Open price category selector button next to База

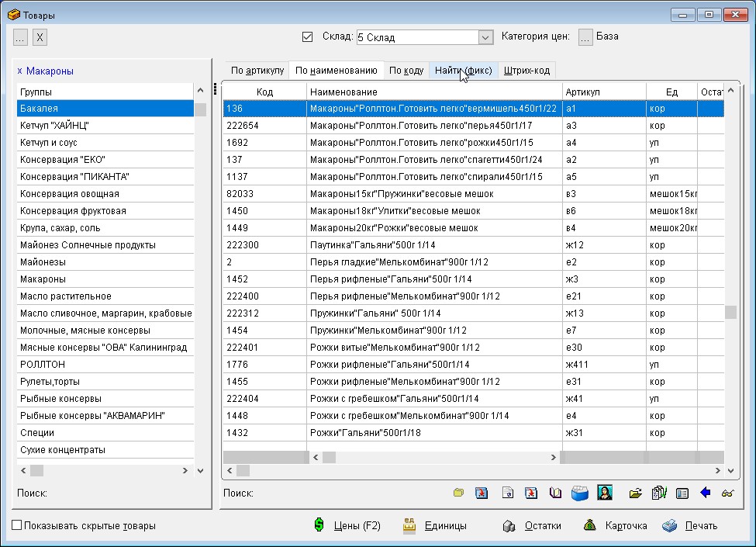click(585, 36)
